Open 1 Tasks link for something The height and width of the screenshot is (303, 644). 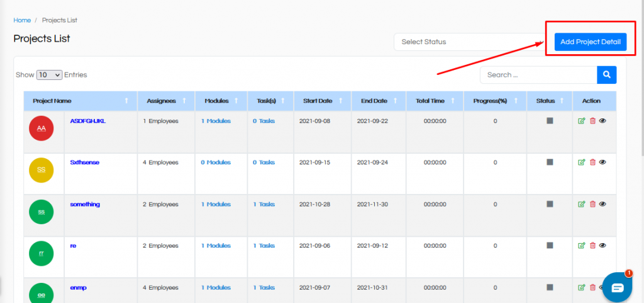coord(264,204)
